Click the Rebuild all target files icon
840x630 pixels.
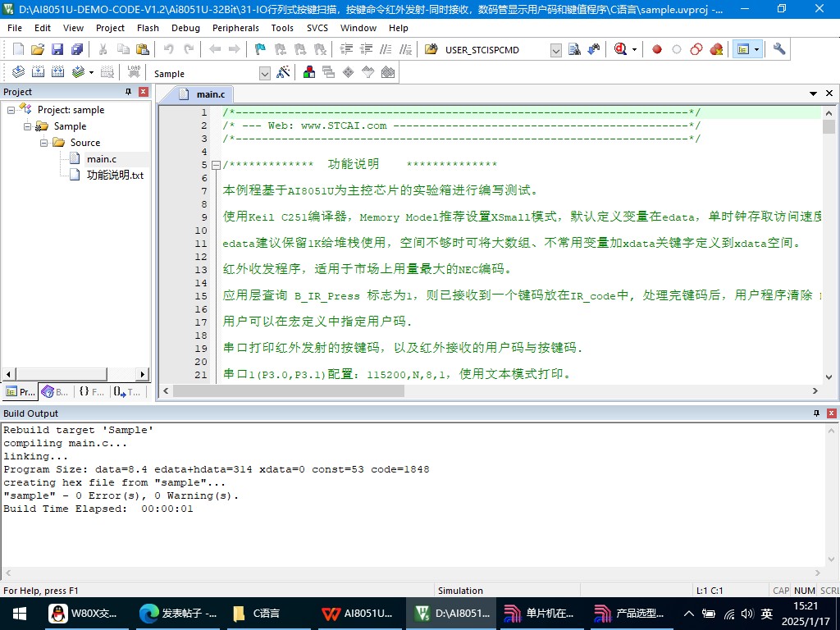click(57, 72)
